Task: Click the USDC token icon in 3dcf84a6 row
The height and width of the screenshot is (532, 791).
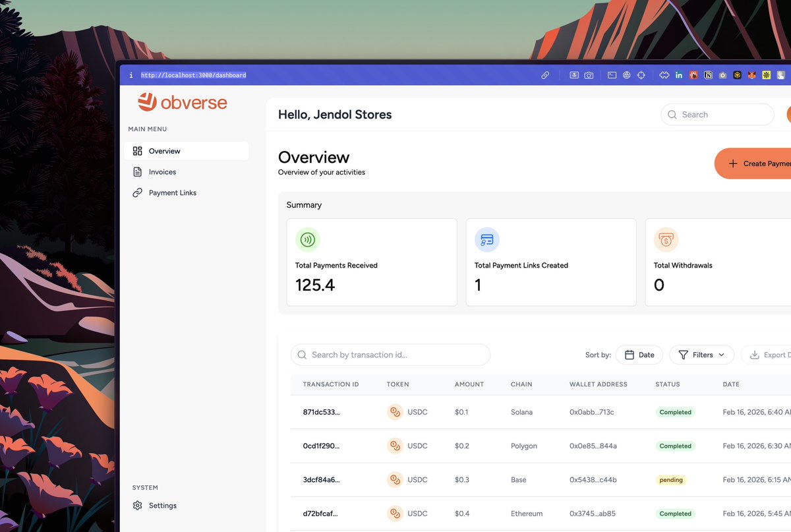Action: point(395,480)
